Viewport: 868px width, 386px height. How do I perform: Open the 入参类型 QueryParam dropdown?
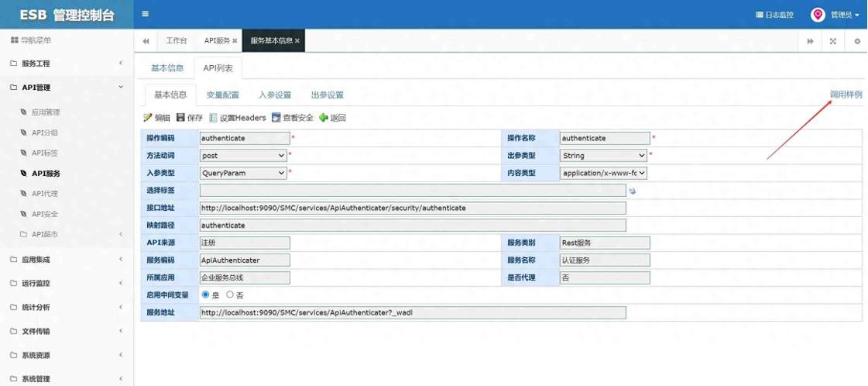tap(243, 173)
